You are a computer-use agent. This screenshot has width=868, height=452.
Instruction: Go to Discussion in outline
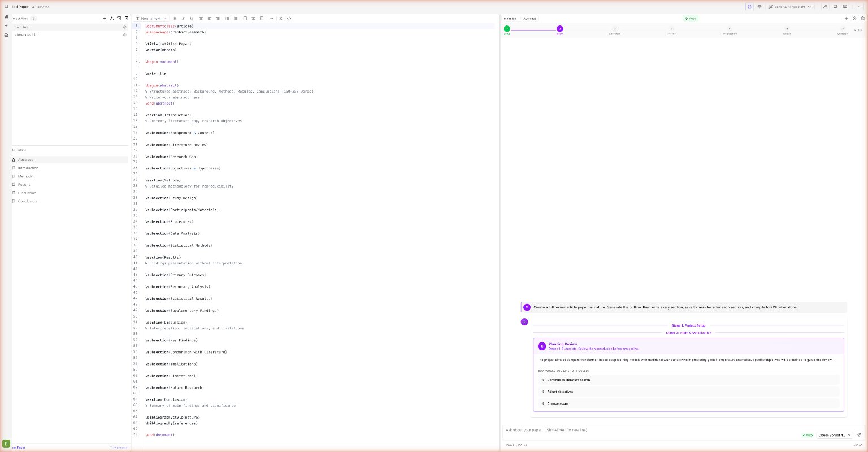tap(70, 193)
